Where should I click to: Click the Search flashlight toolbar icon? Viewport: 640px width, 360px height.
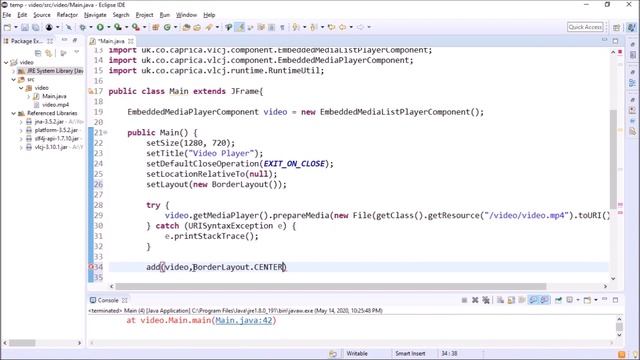point(209,27)
